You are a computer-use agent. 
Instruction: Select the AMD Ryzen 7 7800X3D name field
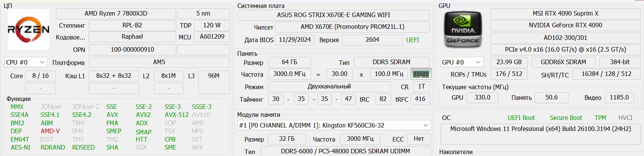pos(116,14)
